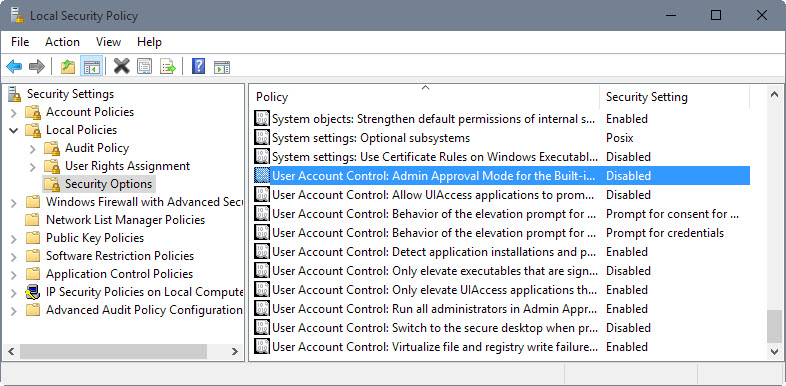The height and width of the screenshot is (386, 786).
Task: Click the 'Posix' security setting value
Action: pos(620,138)
